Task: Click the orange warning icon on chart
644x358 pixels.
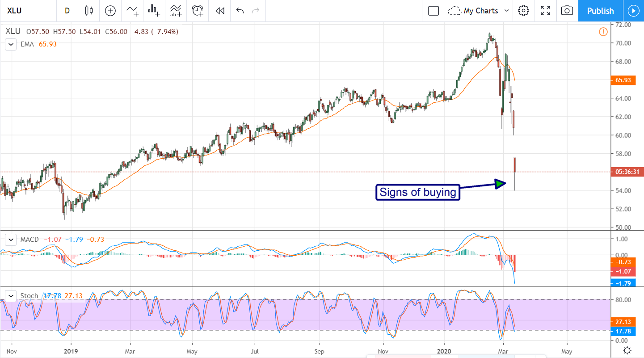Action: click(603, 31)
